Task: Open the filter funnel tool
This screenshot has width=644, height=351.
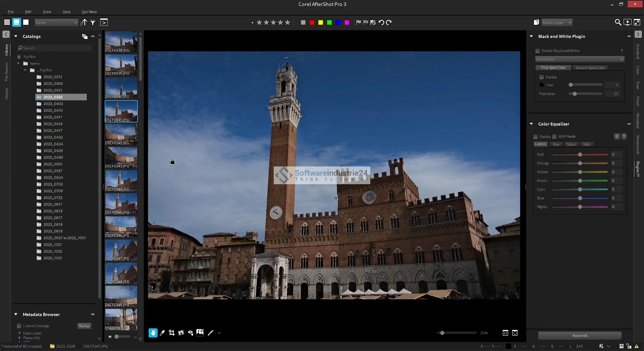Action: [93, 22]
